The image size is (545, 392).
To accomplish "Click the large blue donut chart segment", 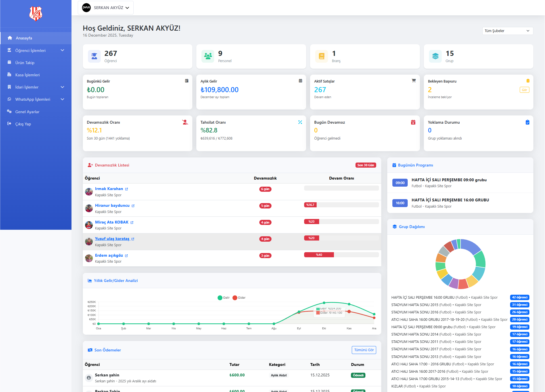I will pos(470,246).
